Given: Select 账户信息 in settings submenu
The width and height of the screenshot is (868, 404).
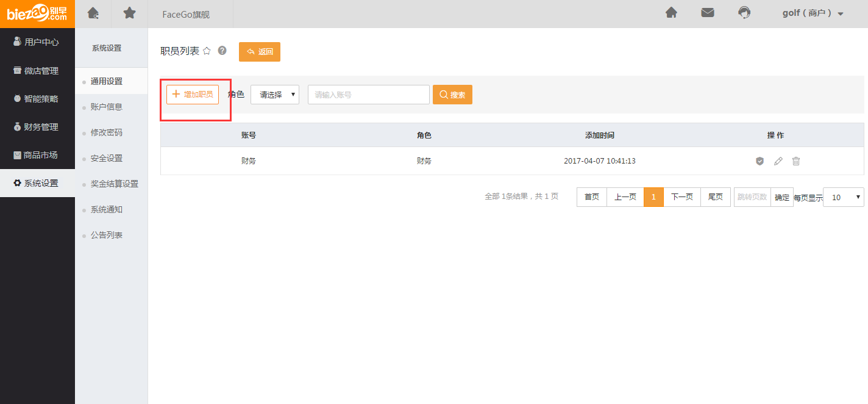Looking at the screenshot, I should pyautogui.click(x=107, y=107).
